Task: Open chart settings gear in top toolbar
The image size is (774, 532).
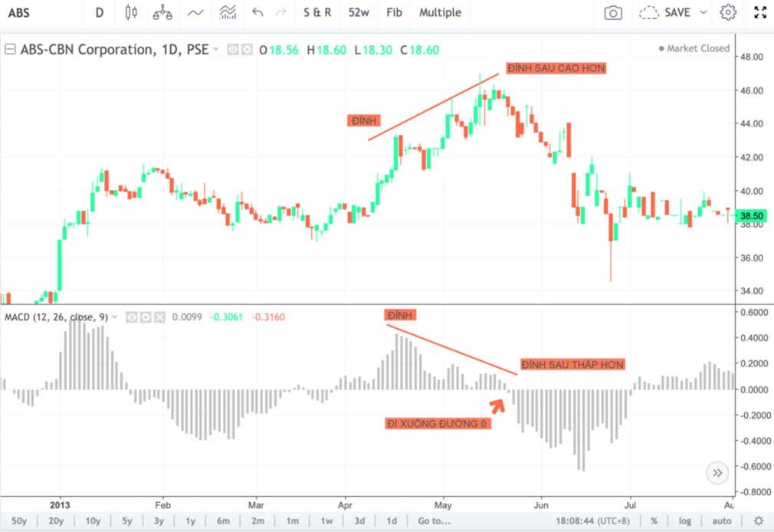Action: point(728,12)
